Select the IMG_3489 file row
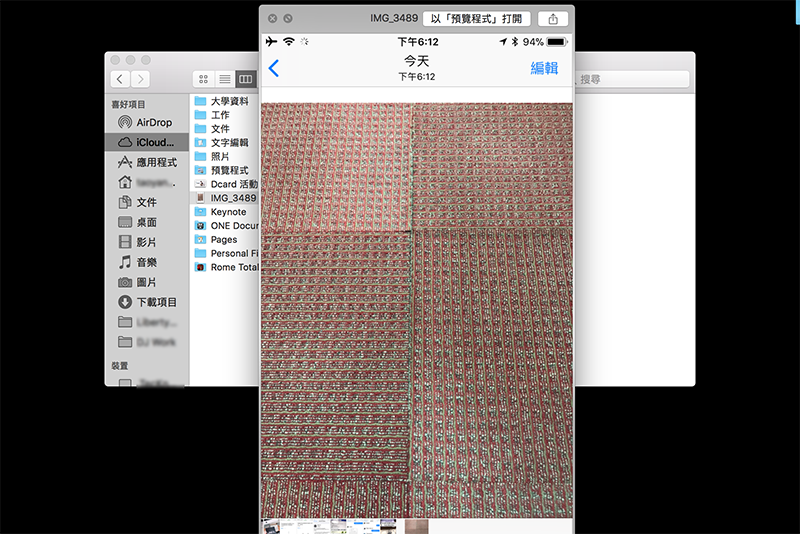Screen dimensions: 800x534 click(x=225, y=198)
